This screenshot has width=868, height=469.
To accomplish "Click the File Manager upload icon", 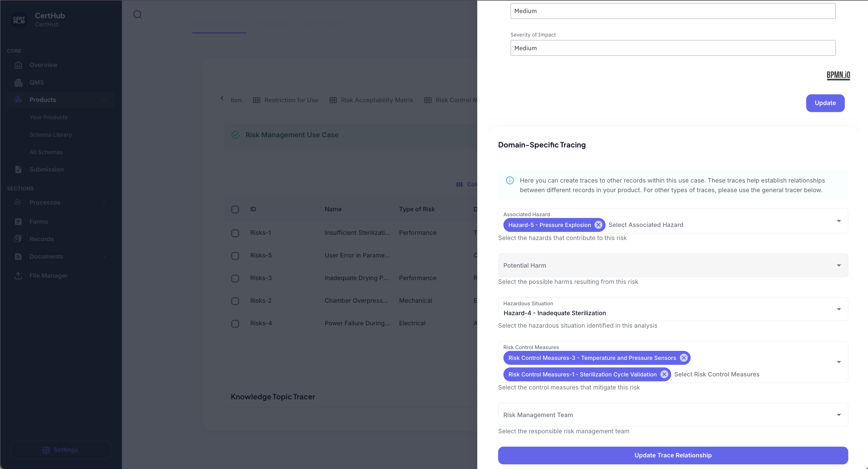I will [18, 276].
